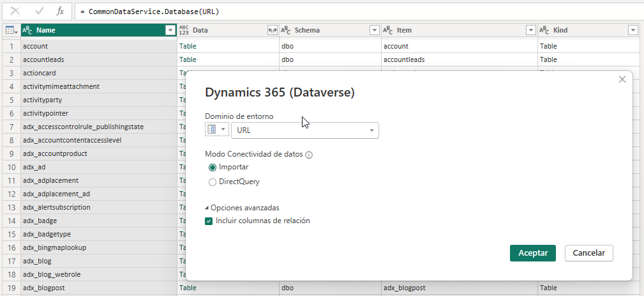The height and width of the screenshot is (296, 644).
Task: Click the Table link in the accountleads row
Action: point(188,59)
